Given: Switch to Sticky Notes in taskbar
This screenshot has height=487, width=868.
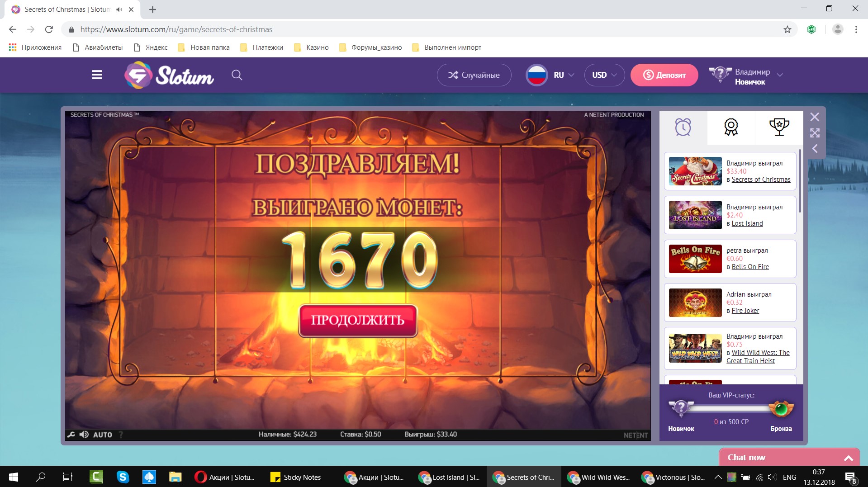Looking at the screenshot, I should (x=296, y=477).
